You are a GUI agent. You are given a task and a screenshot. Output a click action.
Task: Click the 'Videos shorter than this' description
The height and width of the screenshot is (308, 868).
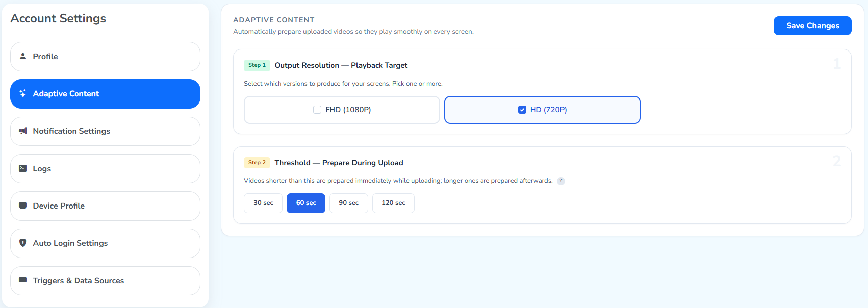pos(398,181)
